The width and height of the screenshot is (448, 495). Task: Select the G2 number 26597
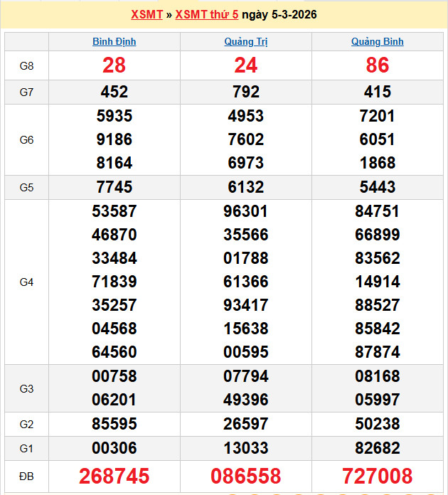tap(245, 424)
